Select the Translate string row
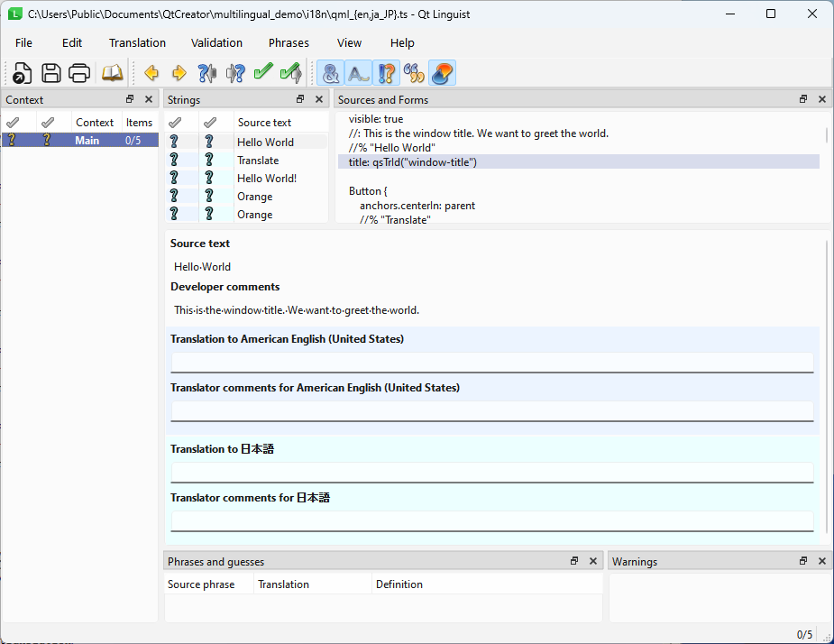834x644 pixels. tap(258, 161)
